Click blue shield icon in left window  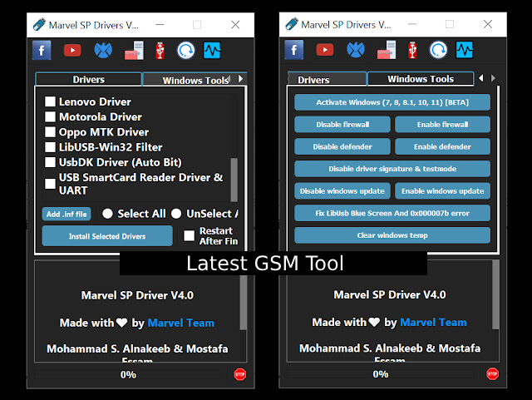(x=103, y=50)
